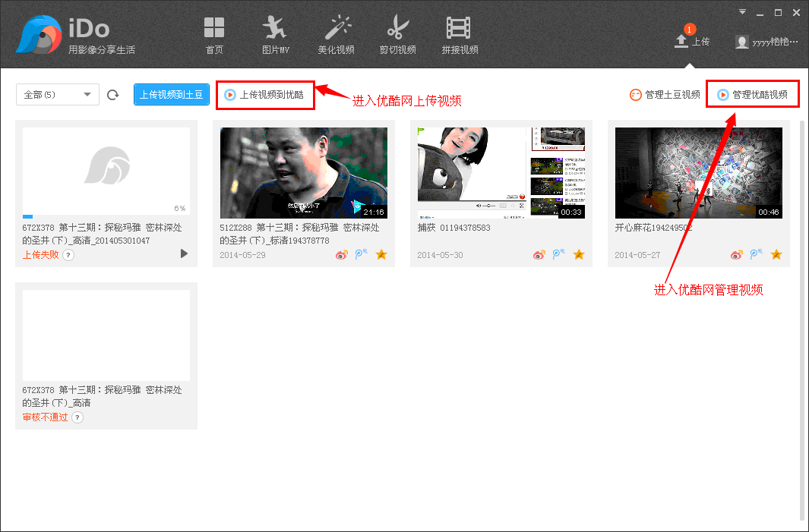Viewport: 809px width, 532px height.
Task: Click the QQ空间 share icon on 捕获 video
Action: (x=558, y=254)
